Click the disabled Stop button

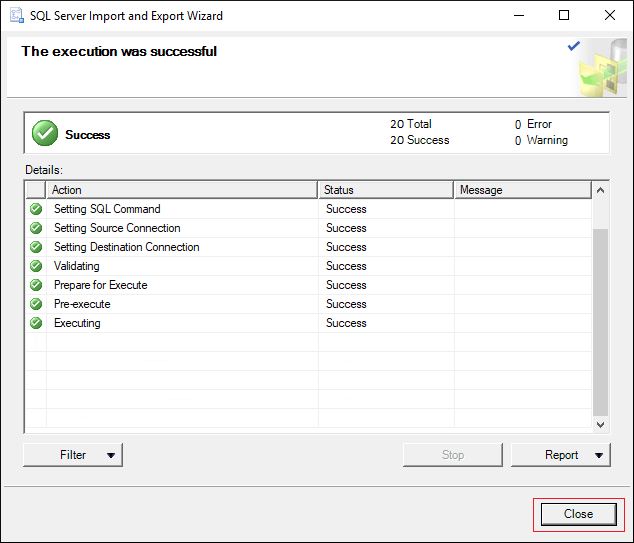pos(453,455)
